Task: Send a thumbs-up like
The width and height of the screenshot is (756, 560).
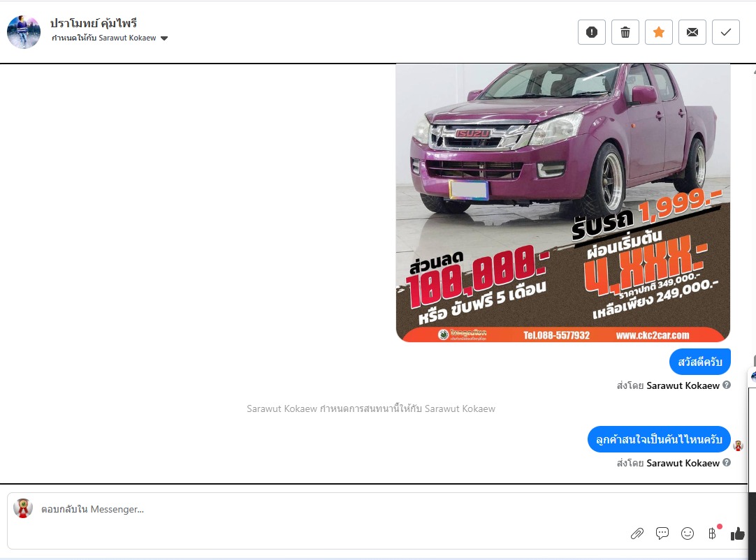Action: (x=737, y=533)
